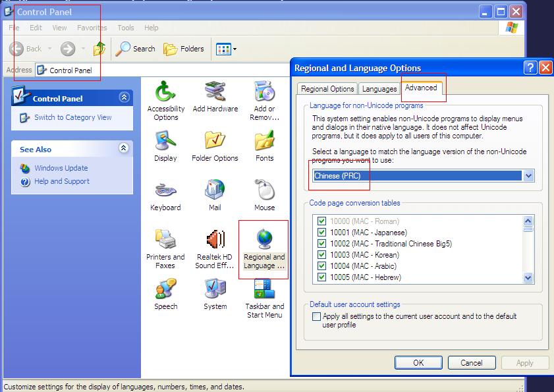This screenshot has height=392, width=554.
Task: Open the View menu
Action: 59,28
